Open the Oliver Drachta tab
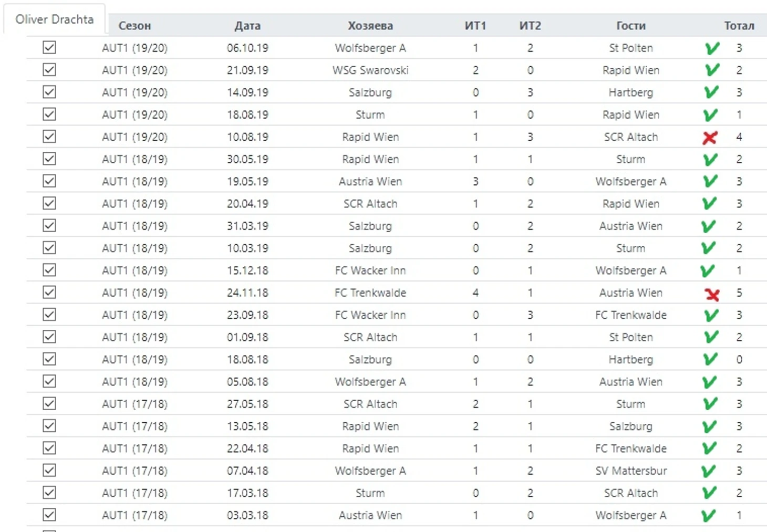The height and width of the screenshot is (532, 767). point(55,19)
